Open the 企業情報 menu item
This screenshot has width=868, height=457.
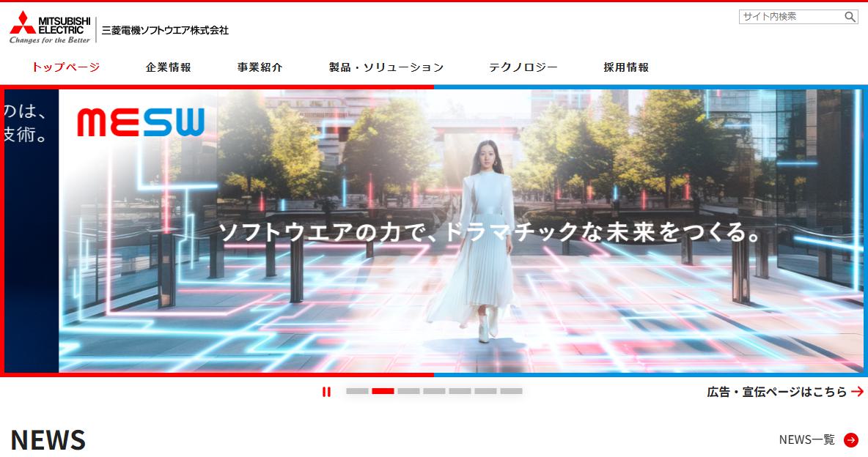169,67
